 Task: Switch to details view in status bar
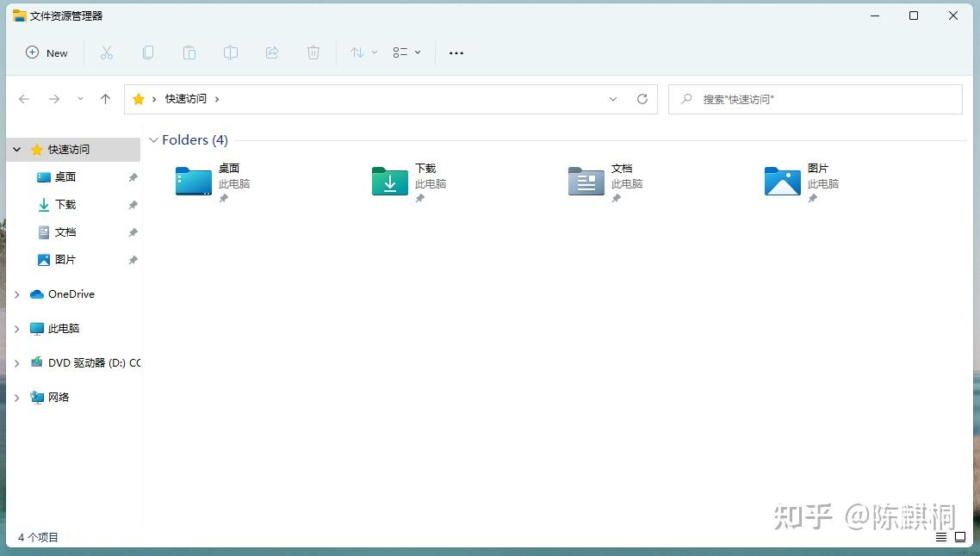(x=940, y=537)
